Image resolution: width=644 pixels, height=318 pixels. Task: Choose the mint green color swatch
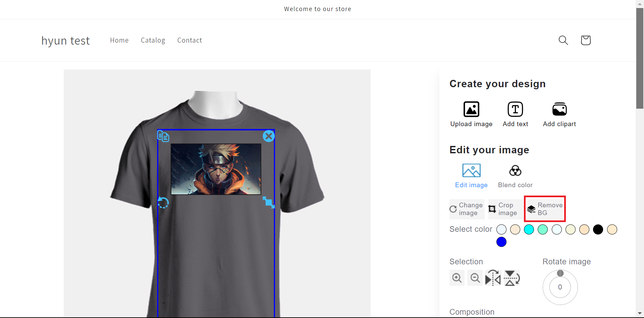click(x=543, y=229)
